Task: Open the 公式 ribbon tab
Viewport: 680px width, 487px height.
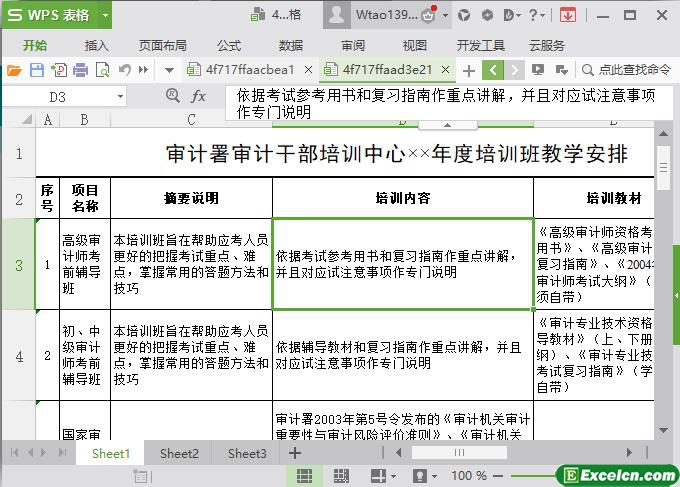Action: pos(229,46)
